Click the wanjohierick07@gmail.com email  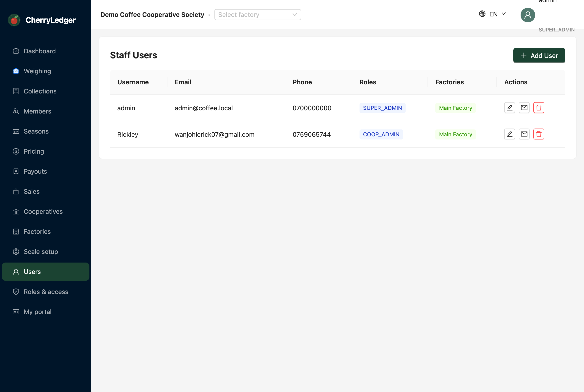tap(214, 134)
